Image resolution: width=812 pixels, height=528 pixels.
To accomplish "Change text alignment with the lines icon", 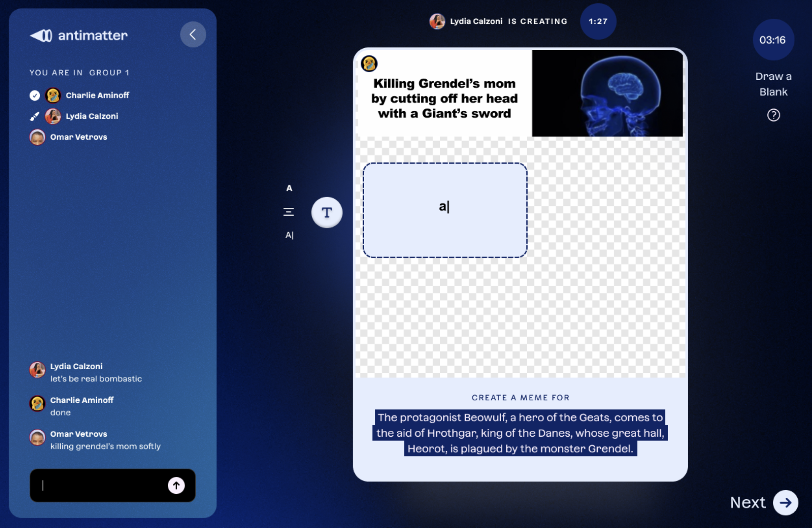I will click(289, 212).
